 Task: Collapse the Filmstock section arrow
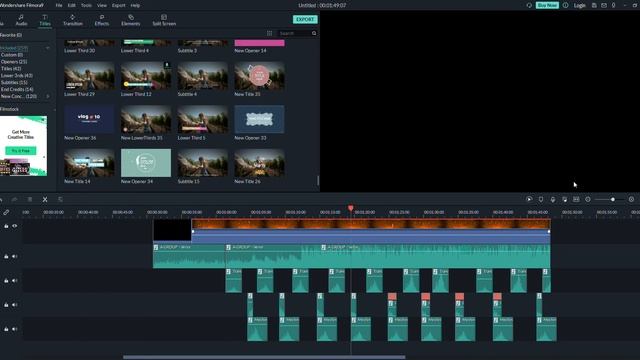(x=54, y=109)
